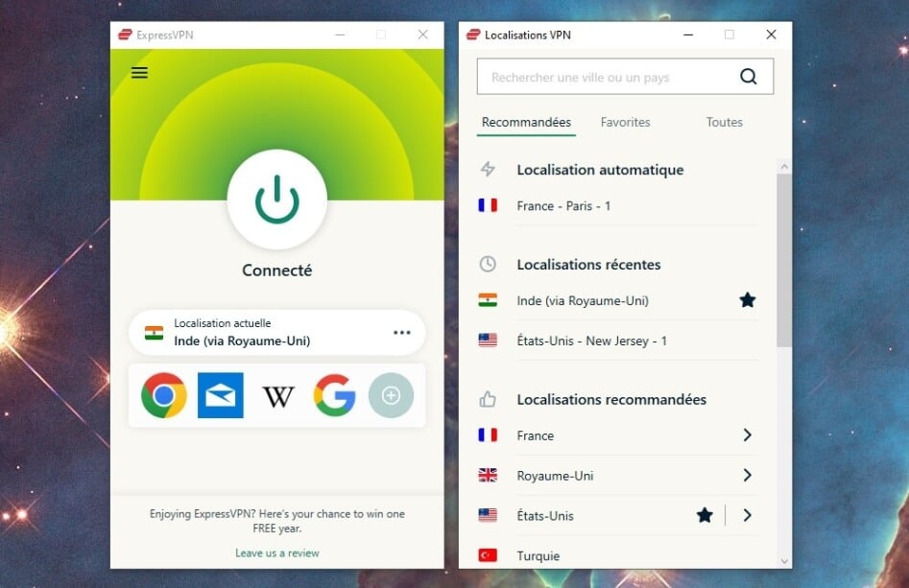Click the search magnifier icon
Viewport: 909px width, 588px height.
(x=748, y=76)
